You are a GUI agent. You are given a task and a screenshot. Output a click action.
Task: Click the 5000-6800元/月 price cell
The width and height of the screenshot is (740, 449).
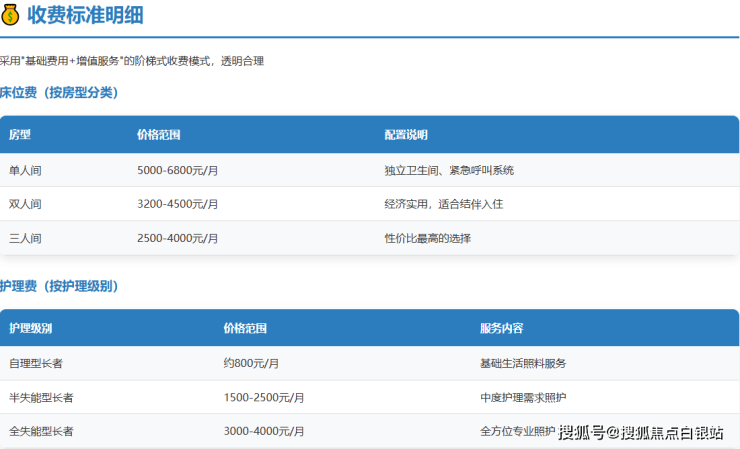[177, 171]
